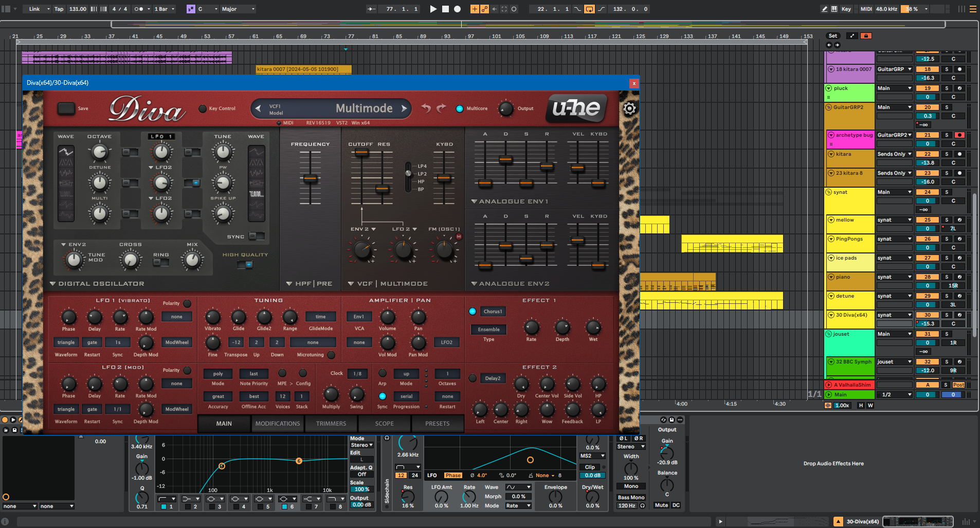Open the Ensemble chorus Type selector
Viewport: 980px width, 528px height.
488,330
